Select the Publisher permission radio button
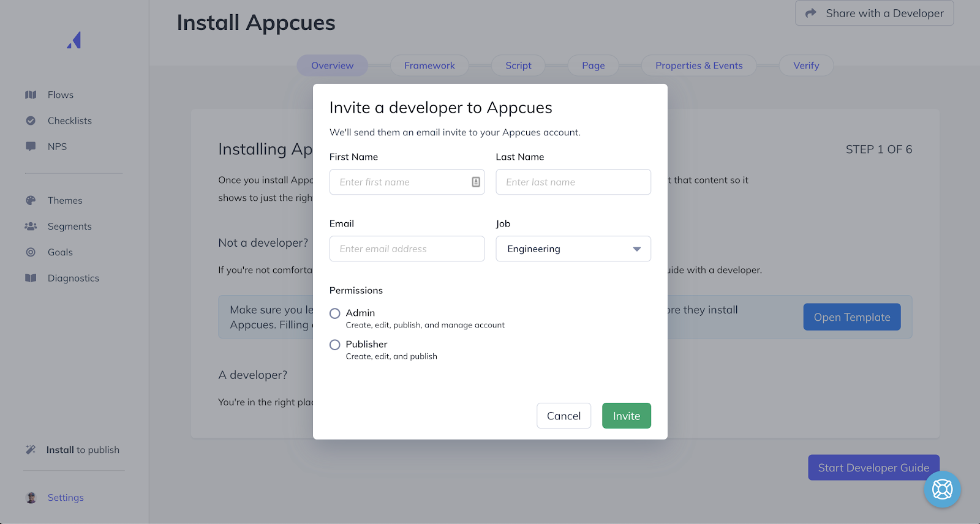 point(335,345)
